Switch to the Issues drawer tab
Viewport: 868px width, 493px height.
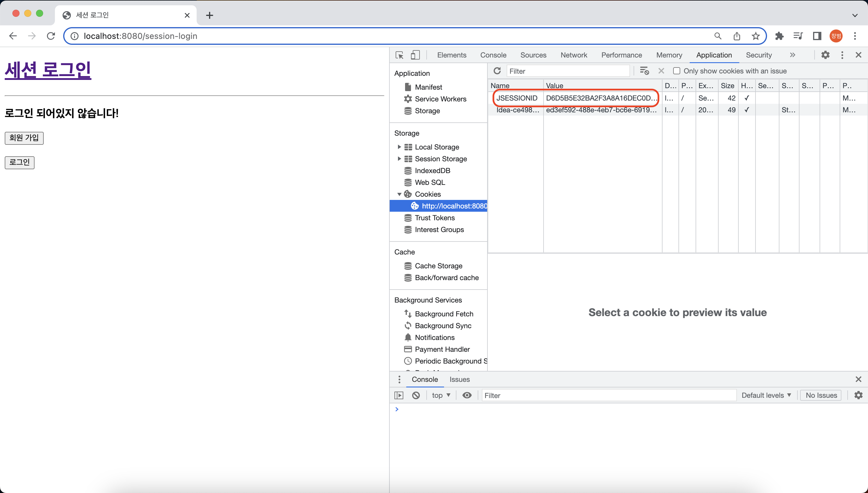point(459,379)
